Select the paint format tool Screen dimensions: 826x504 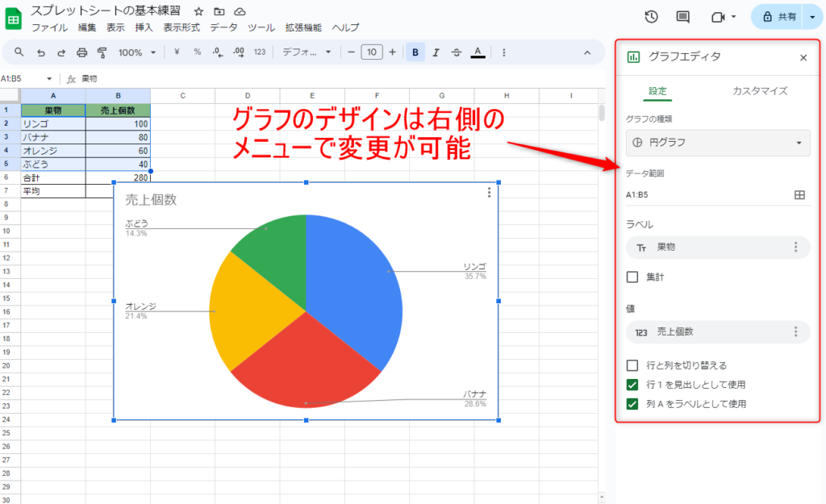(x=102, y=52)
